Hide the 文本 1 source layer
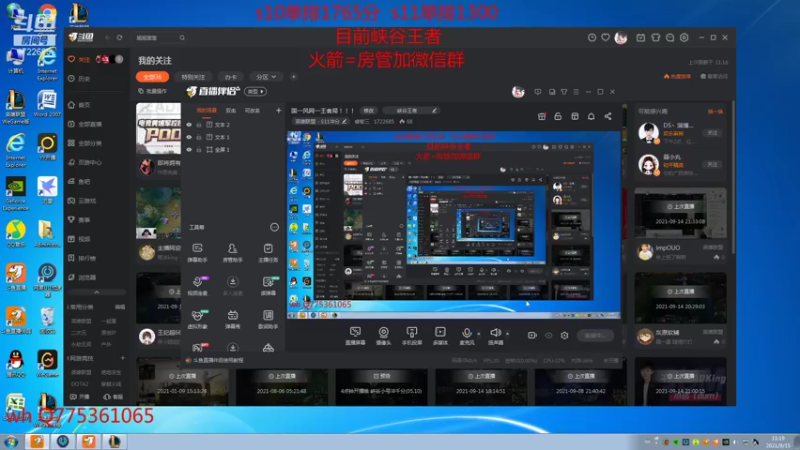 coord(189,137)
